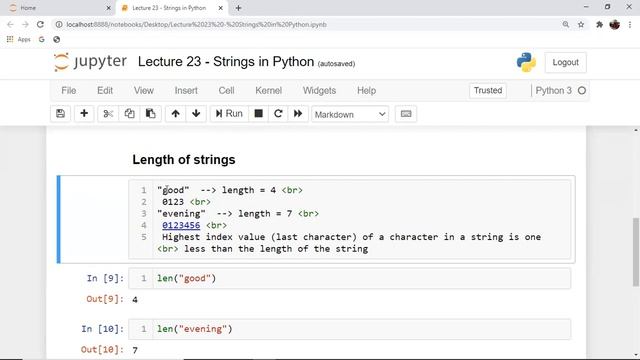Click the kernel idle indicator circle
This screenshot has width=640, height=360.
pos(582,91)
